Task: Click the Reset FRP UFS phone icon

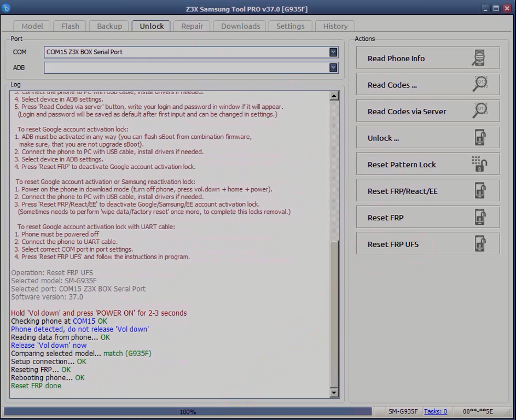Action: point(480,244)
